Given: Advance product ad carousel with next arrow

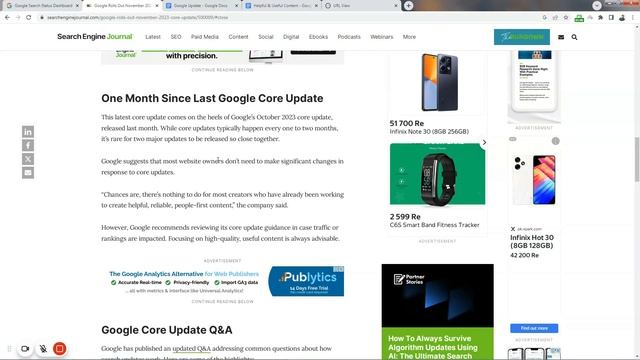Looking at the screenshot, I should (484, 142).
